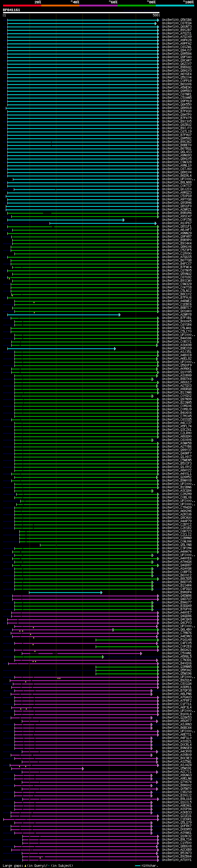Screen dimensions: 197x868
Task: Open hit UniRef100_C6TEQ4
Action: tap(177, 23)
